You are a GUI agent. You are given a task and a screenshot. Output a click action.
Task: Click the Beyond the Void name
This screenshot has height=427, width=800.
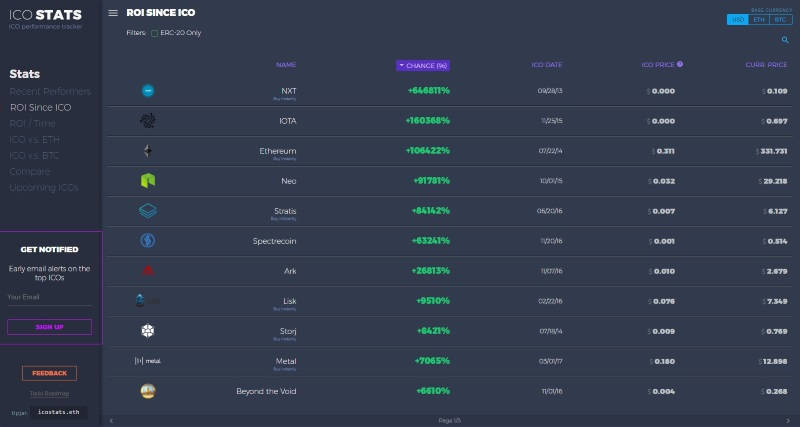click(266, 391)
